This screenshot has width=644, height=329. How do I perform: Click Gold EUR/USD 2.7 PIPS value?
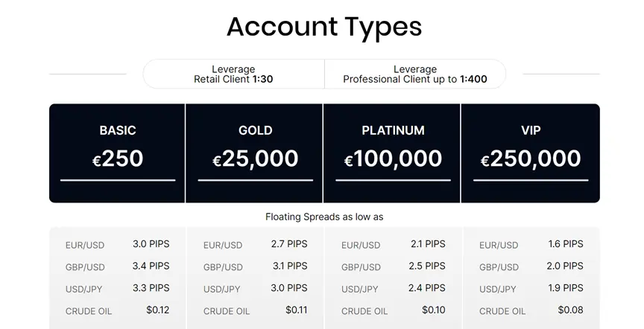288,244
